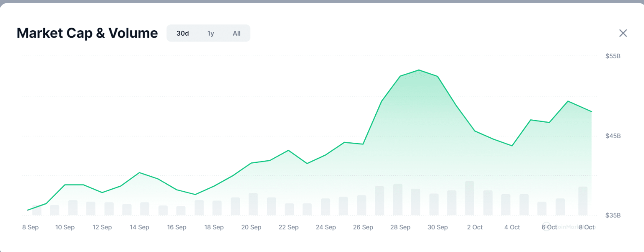Click the 28 Sep date label

[x=400, y=227]
